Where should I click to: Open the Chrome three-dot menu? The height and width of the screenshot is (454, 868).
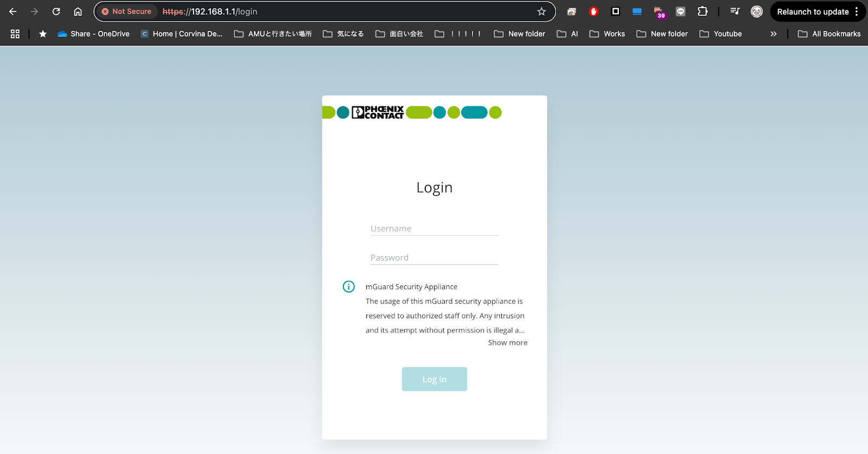(x=857, y=11)
